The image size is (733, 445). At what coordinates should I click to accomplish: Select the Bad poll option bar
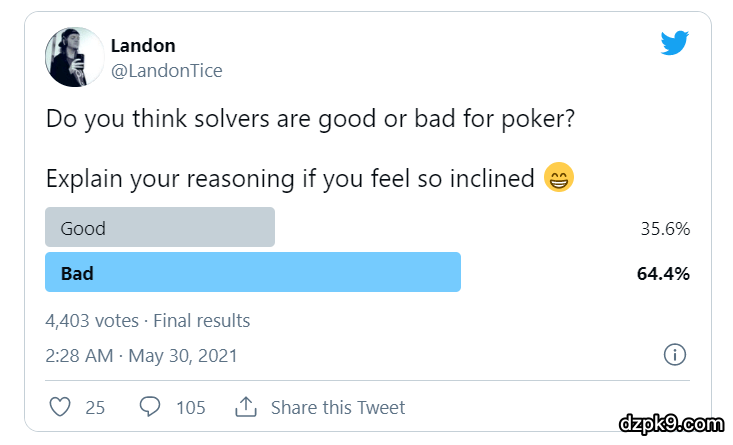click(x=253, y=273)
